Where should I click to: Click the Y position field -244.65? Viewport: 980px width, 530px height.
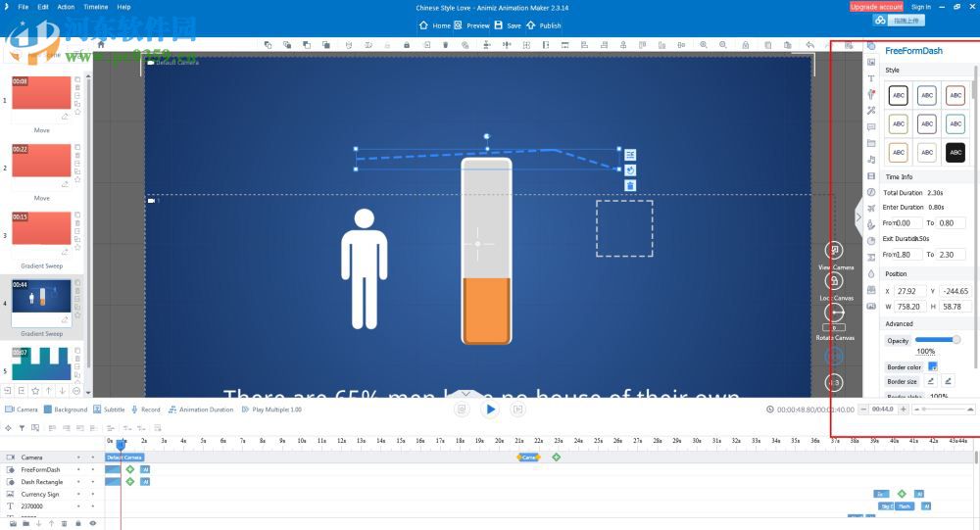pos(955,291)
